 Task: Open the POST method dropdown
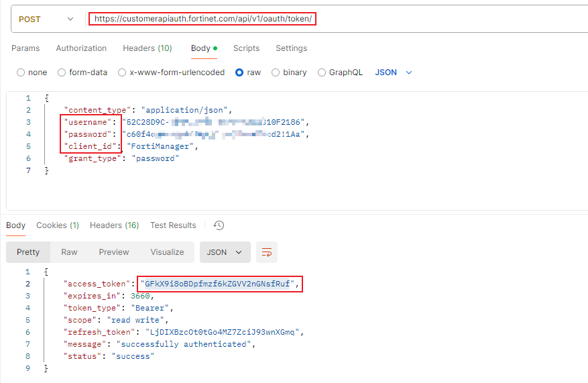point(46,19)
